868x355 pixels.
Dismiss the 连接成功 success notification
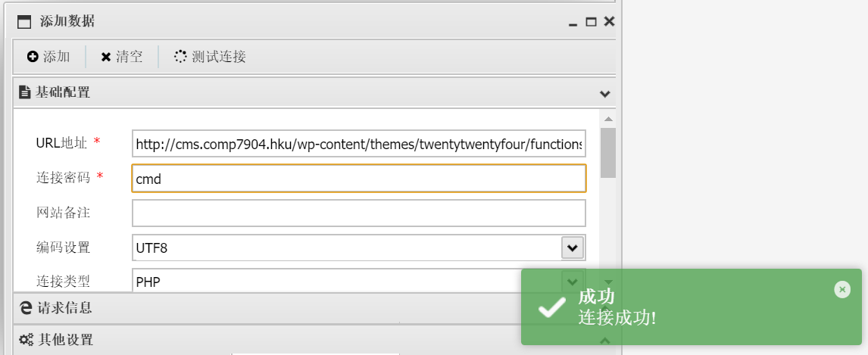tap(841, 289)
